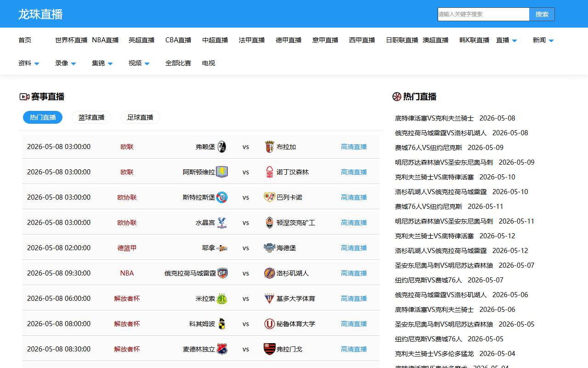Open 高清直播 for 耶拿 vs 海德堡
The width and height of the screenshot is (588, 368).
354,248
